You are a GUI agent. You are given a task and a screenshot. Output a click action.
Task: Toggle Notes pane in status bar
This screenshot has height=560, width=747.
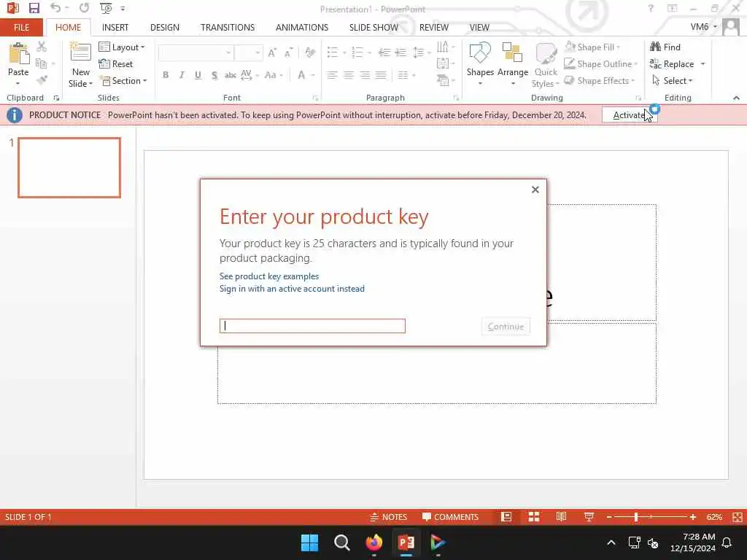click(x=389, y=517)
